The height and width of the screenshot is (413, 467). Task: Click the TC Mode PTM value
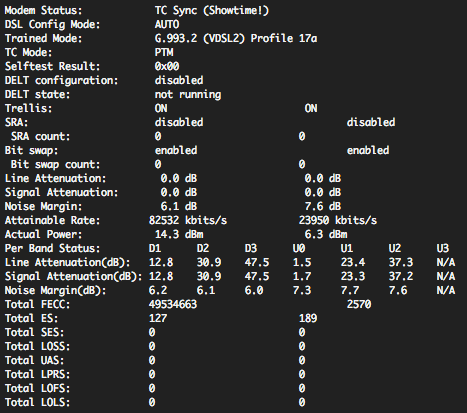[164, 53]
